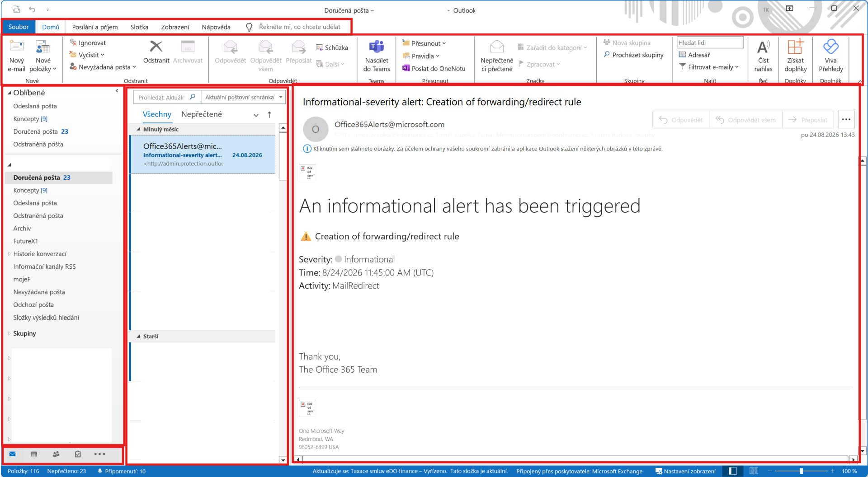Expand the Skupiny section
Image resolution: width=868 pixels, height=477 pixels.
[9, 333]
